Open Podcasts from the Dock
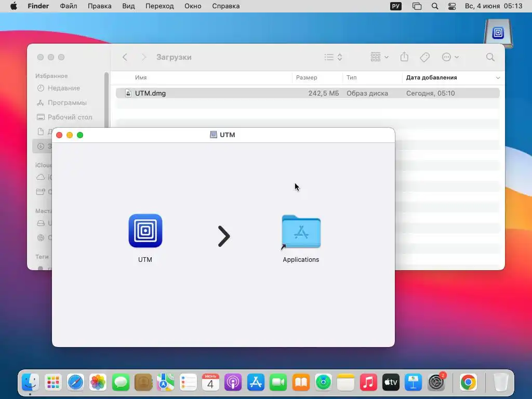Viewport: 532px width, 399px height. point(233,382)
